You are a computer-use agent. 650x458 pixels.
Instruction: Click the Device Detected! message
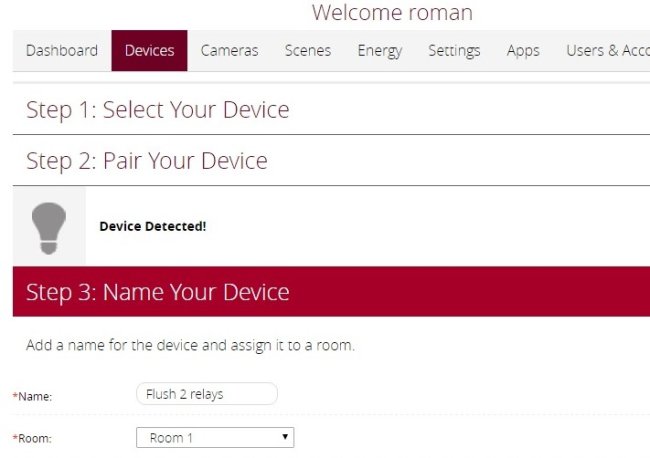click(152, 226)
